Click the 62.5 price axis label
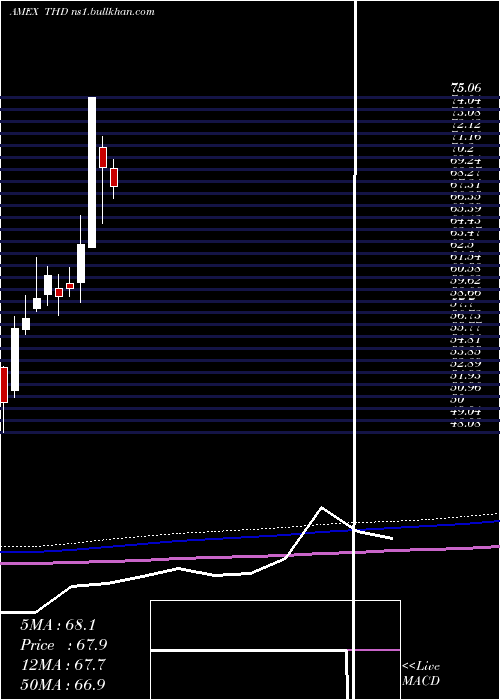This screenshot has width=500, height=700. click(463, 245)
